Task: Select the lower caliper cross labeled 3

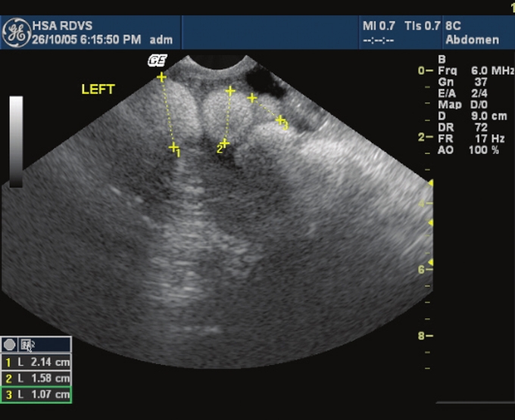Action: coord(279,120)
